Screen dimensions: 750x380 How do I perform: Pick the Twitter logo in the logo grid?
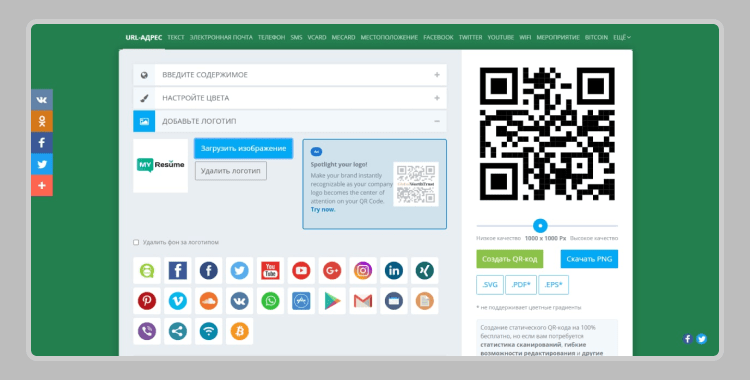(x=239, y=270)
